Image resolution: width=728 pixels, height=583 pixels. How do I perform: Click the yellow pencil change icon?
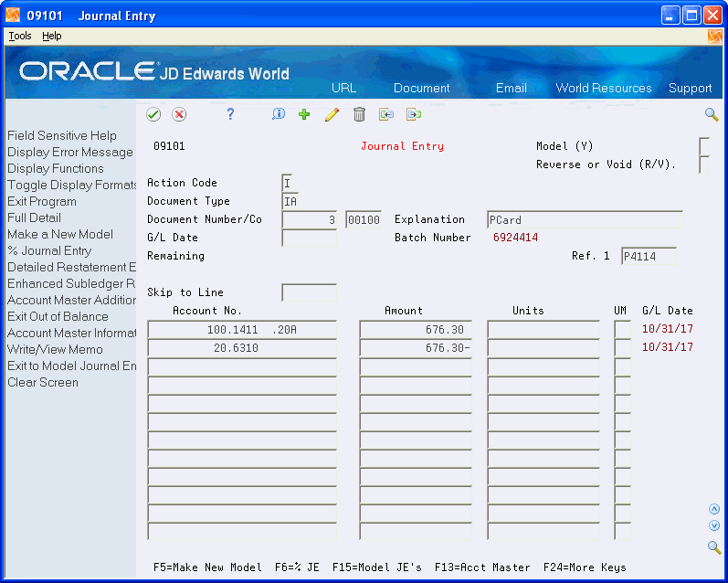click(332, 114)
